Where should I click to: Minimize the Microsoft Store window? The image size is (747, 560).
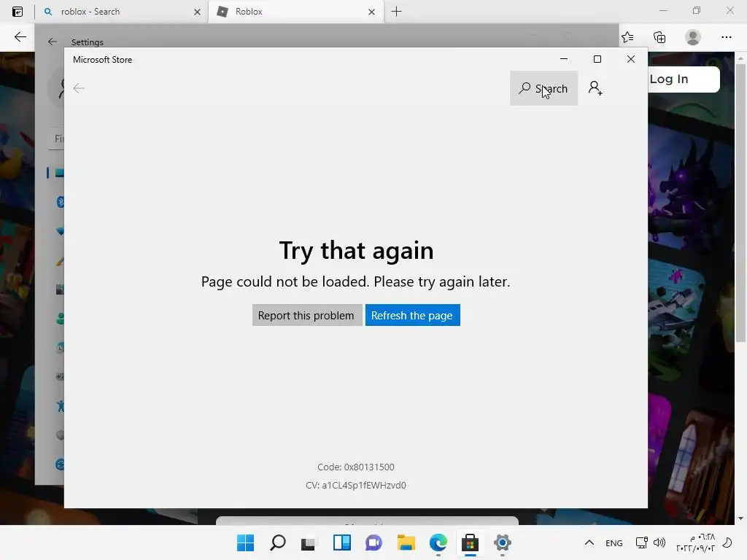point(564,59)
